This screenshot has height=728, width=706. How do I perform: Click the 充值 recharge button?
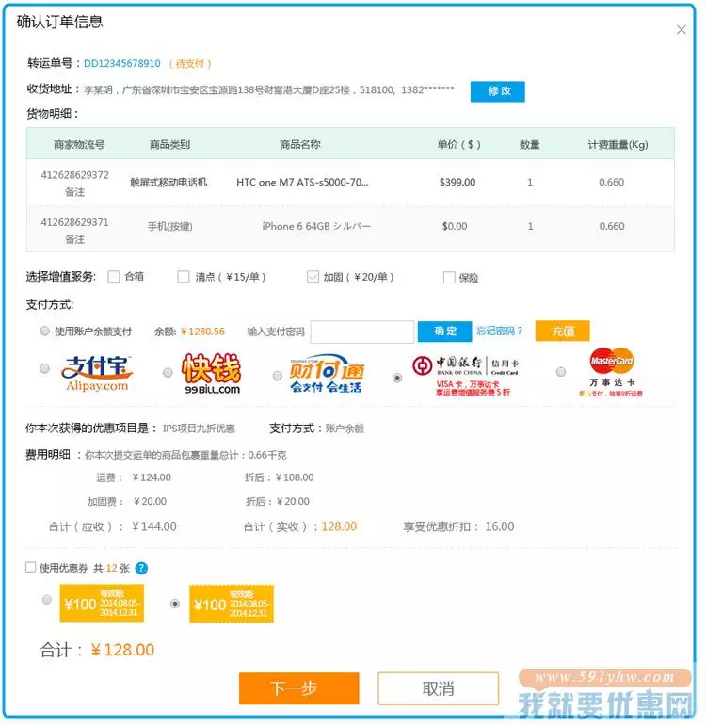pos(563,331)
